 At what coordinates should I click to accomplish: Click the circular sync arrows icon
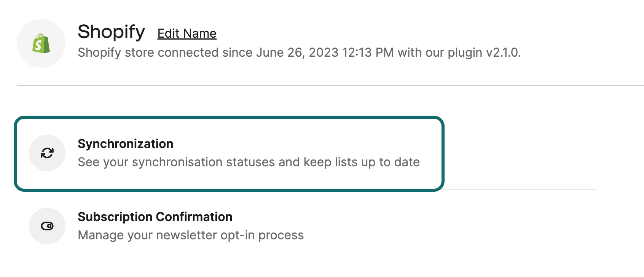47,153
